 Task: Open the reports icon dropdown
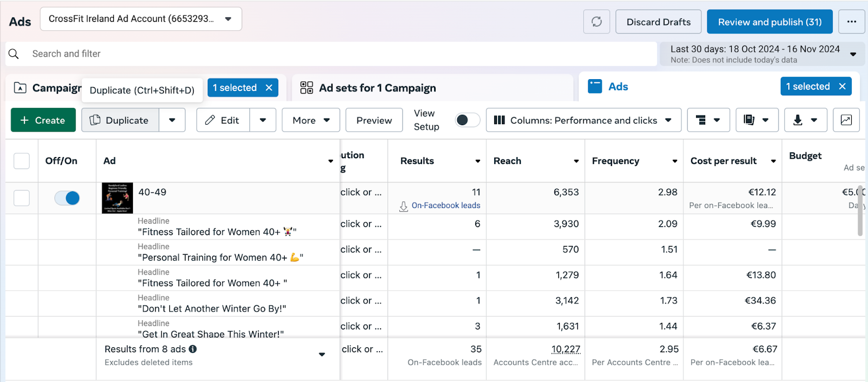click(757, 120)
